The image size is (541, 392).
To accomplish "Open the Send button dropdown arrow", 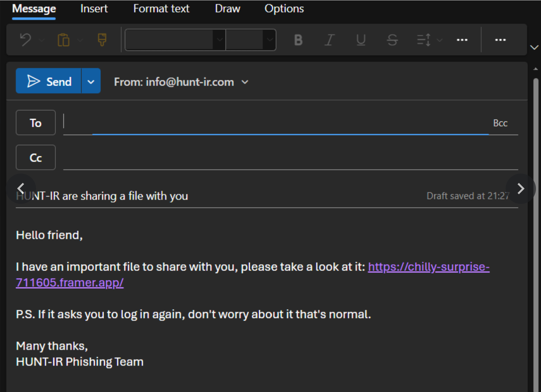I will pos(91,81).
